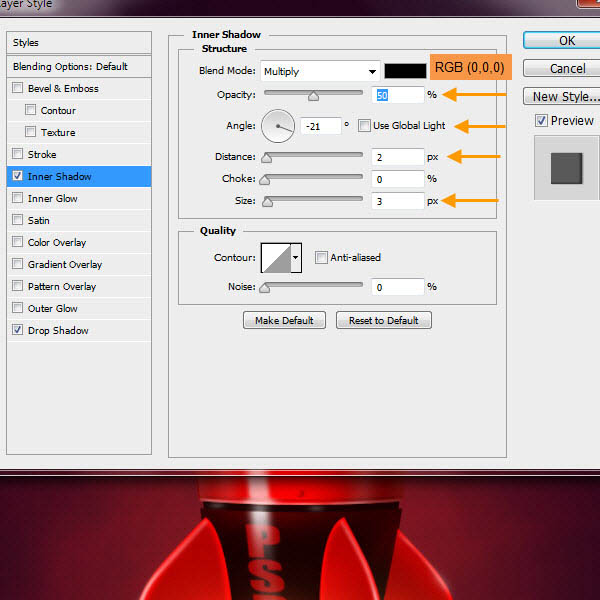Toggle the Use Global Light checkbox
This screenshot has height=600, width=600.
coord(364,126)
